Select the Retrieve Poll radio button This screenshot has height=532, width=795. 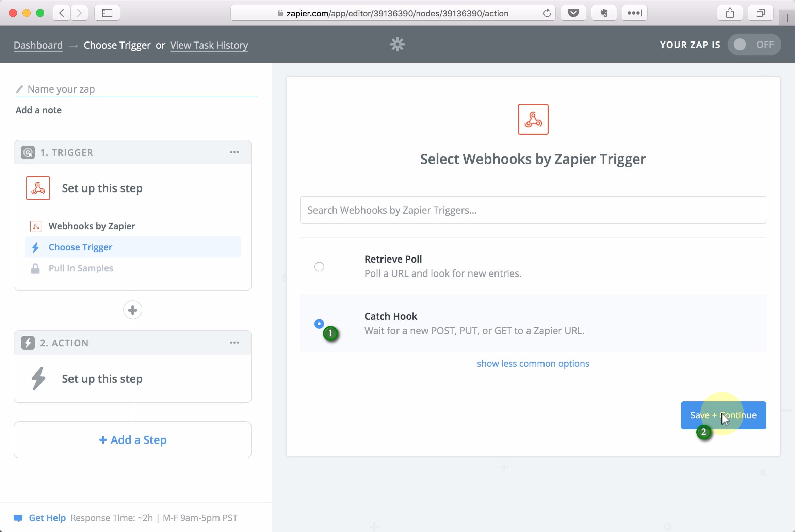click(x=319, y=267)
